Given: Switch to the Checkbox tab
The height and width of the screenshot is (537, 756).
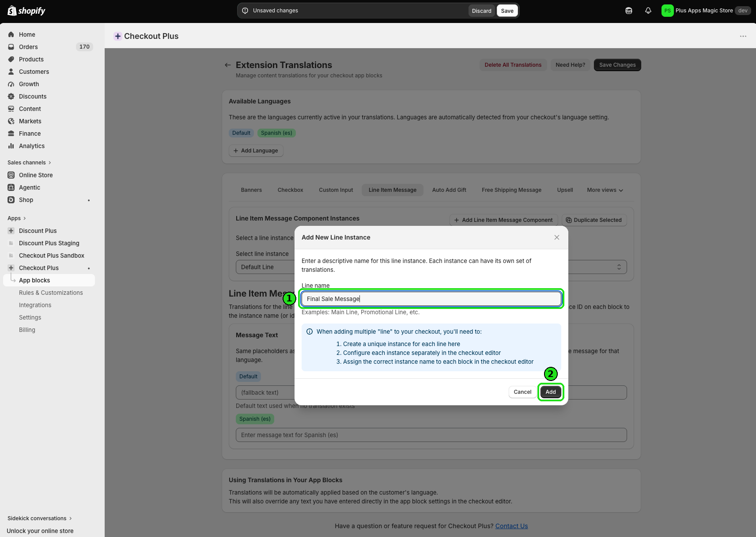Looking at the screenshot, I should pyautogui.click(x=291, y=190).
